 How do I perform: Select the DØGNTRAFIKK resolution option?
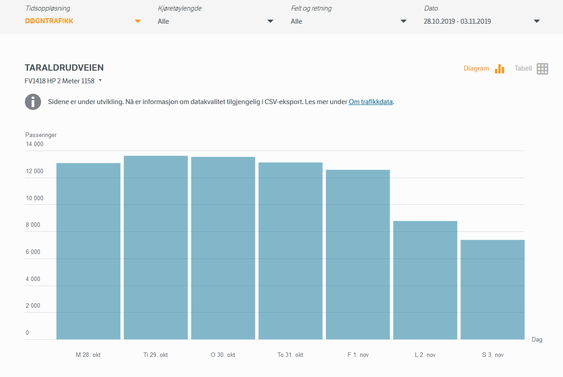(x=49, y=21)
